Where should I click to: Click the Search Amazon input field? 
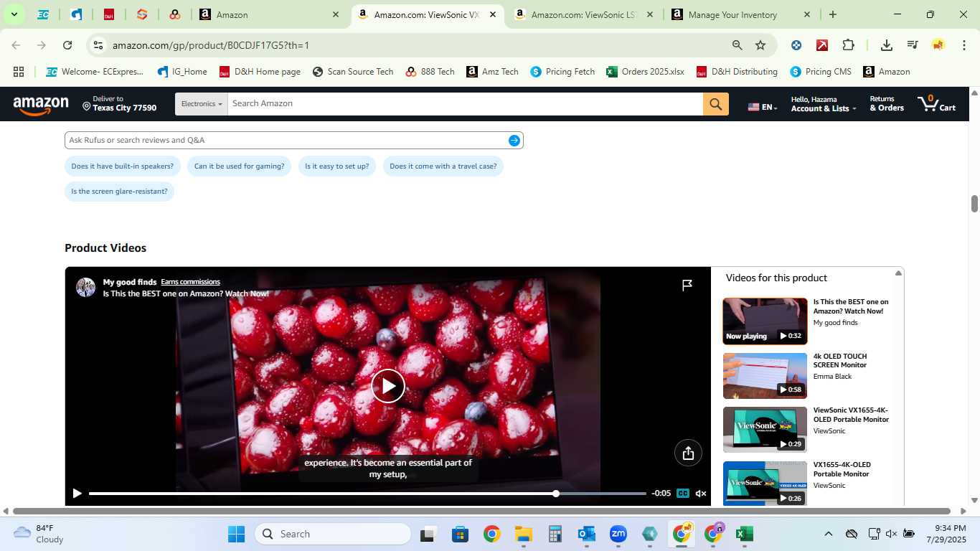point(465,104)
